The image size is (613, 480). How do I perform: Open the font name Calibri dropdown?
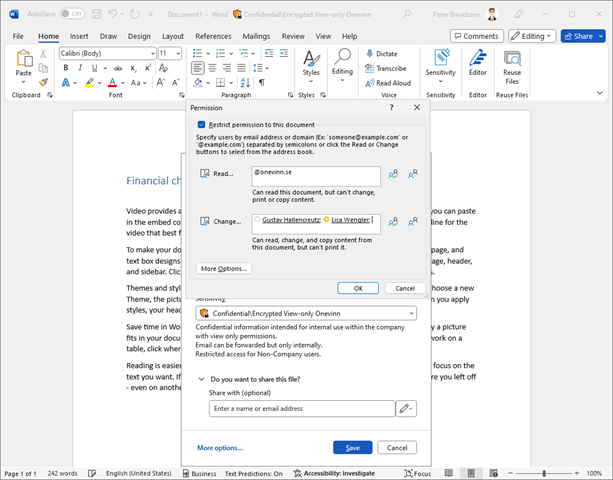click(150, 53)
